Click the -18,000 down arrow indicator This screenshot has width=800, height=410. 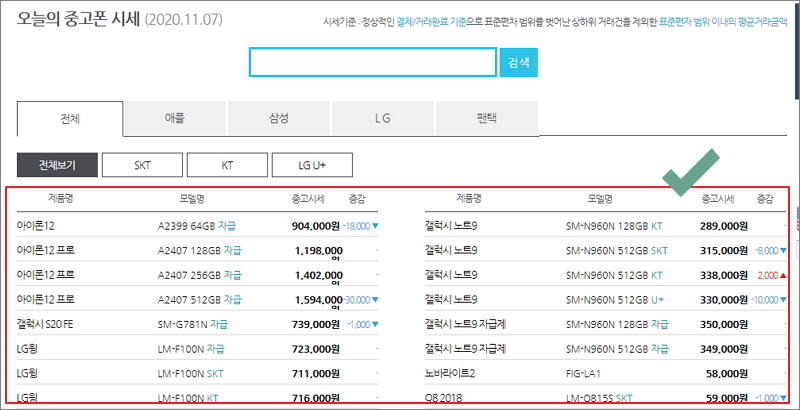(x=361, y=226)
